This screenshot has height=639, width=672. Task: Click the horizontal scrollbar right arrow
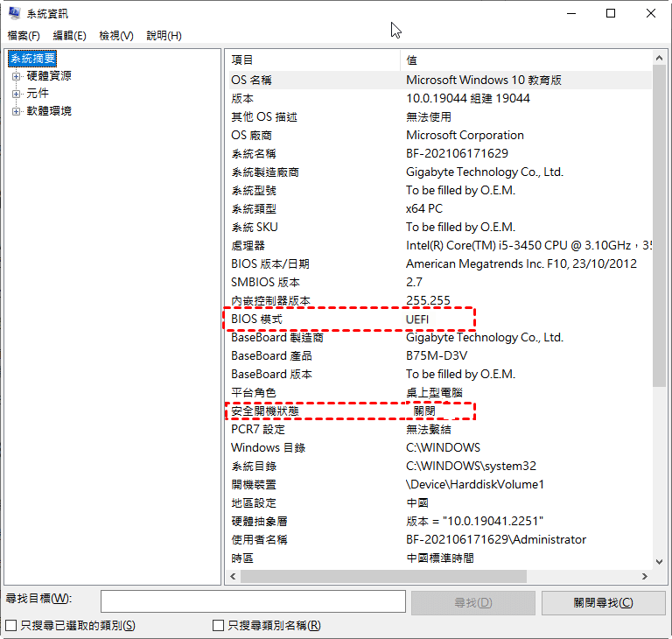coord(645,576)
